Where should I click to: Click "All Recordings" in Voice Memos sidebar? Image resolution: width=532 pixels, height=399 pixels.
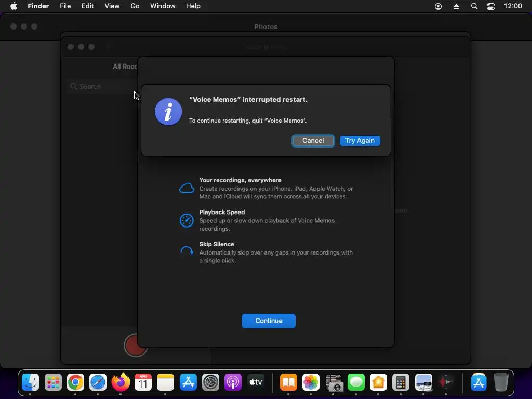(x=125, y=66)
